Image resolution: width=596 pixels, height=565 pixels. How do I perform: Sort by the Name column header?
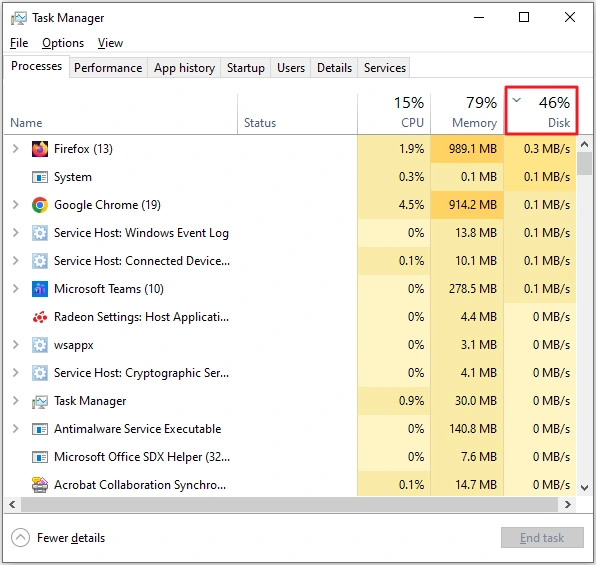coord(120,114)
